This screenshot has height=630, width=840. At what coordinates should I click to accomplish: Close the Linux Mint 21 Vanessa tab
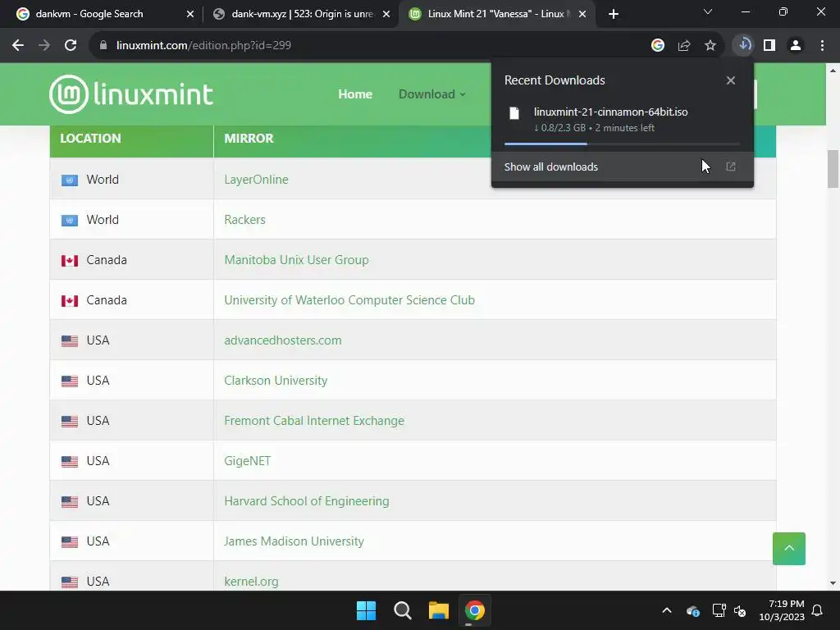(582, 15)
